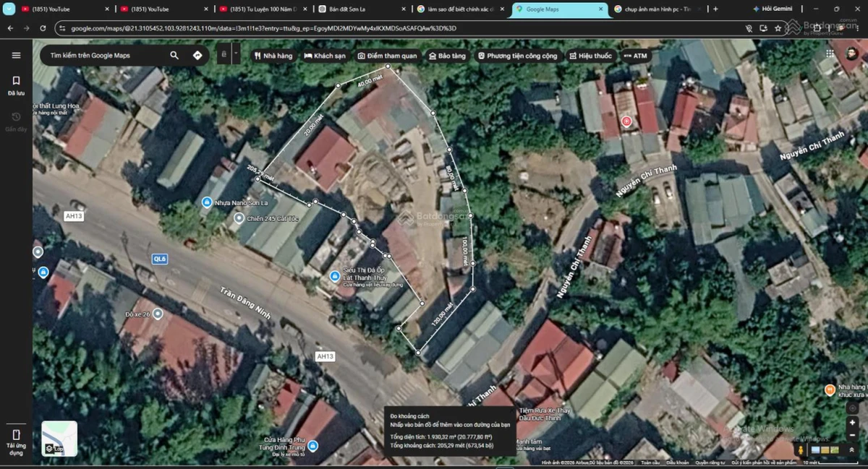Filter by Nhà hàng restaurants
868x469 pixels.
(x=273, y=56)
